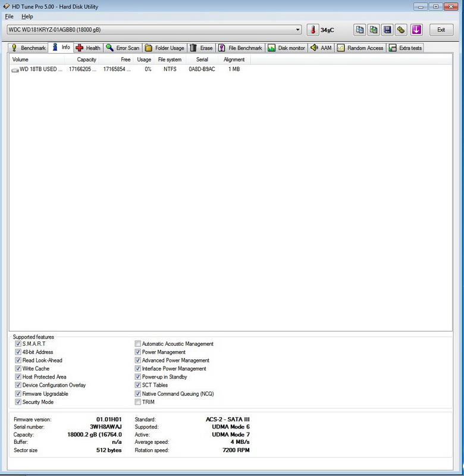Click the Capacity column header

[x=81, y=59]
